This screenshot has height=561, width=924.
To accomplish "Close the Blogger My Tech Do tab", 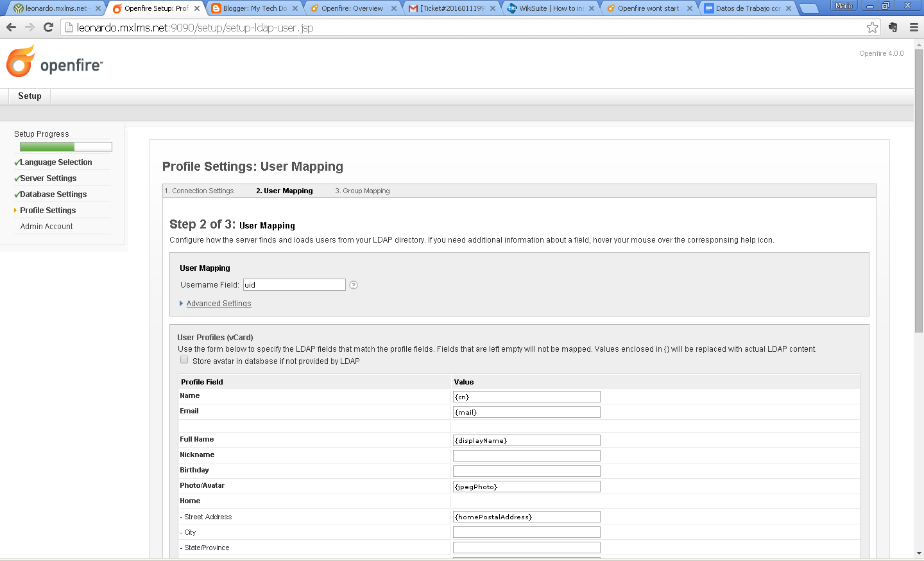I will pos(295,8).
